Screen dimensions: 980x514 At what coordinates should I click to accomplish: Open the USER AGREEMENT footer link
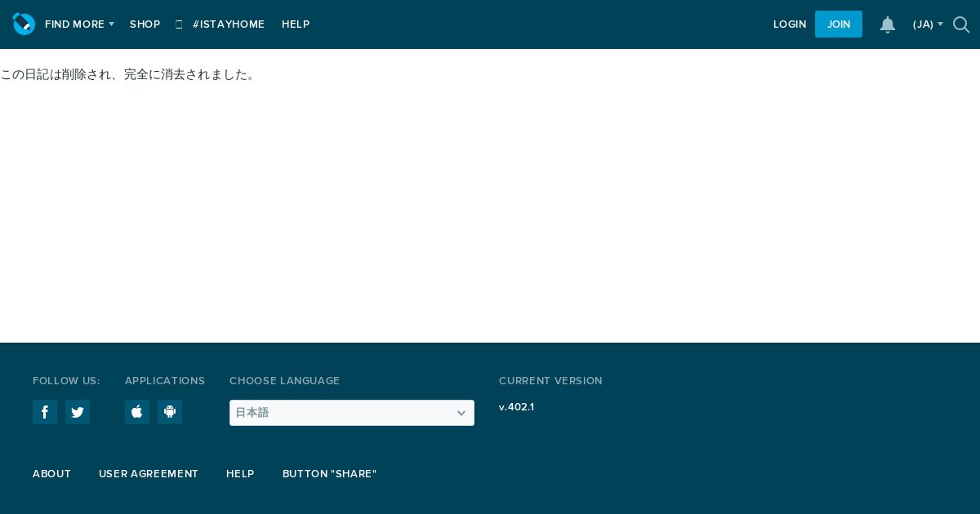[149, 474]
